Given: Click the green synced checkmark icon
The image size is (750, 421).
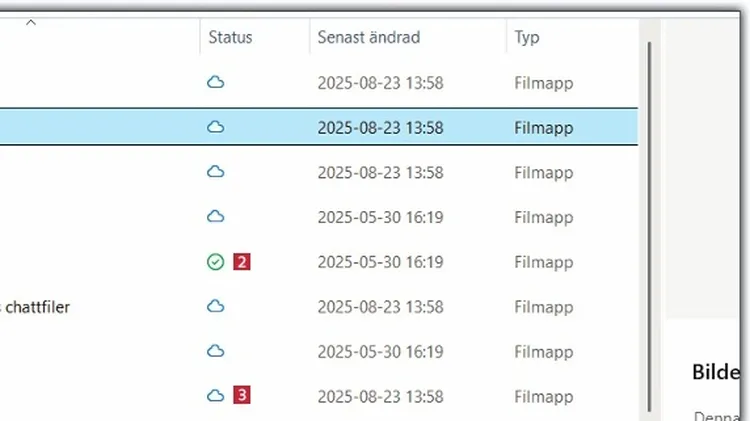Looking at the screenshot, I should coord(215,262).
